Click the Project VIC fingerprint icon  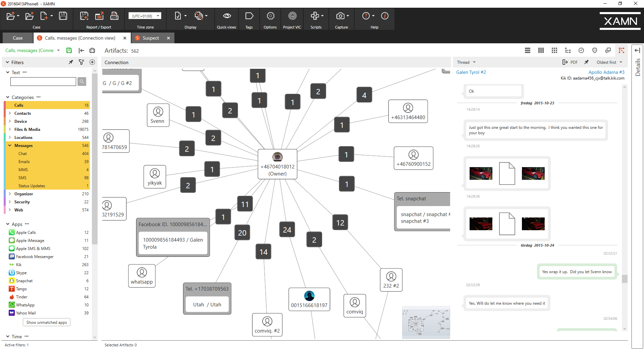click(x=292, y=16)
